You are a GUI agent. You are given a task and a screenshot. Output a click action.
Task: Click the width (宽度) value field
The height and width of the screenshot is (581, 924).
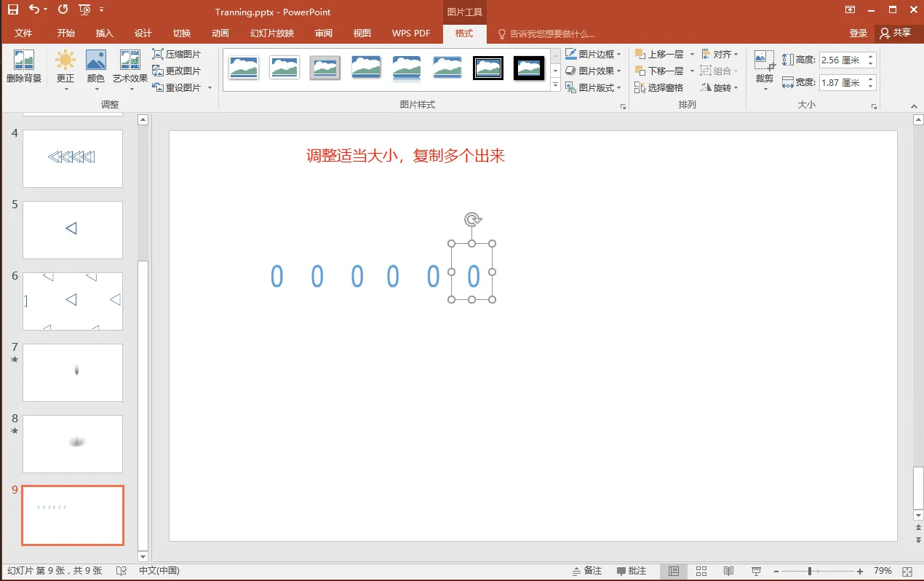[842, 82]
